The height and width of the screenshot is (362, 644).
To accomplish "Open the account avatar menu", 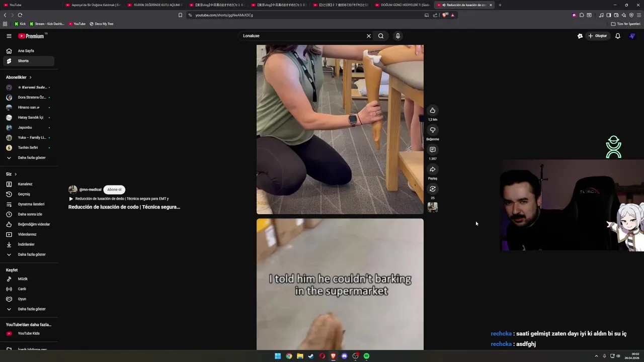I will click(632, 36).
